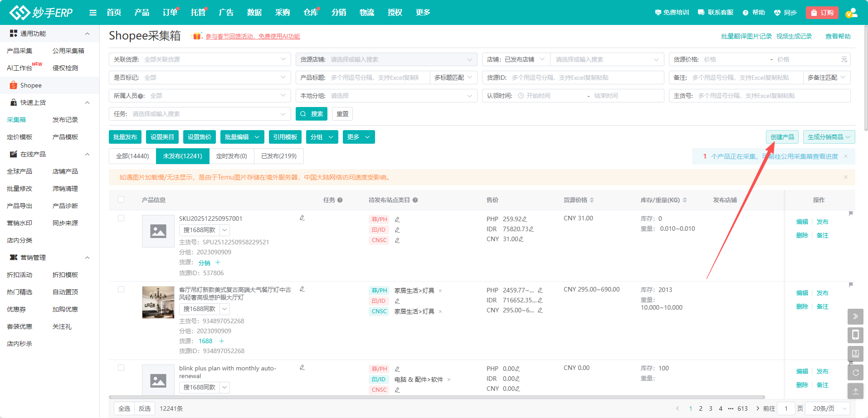The image size is (868, 418).
Task: Switch to the 已发布(2199) tab
Action: [279, 156]
